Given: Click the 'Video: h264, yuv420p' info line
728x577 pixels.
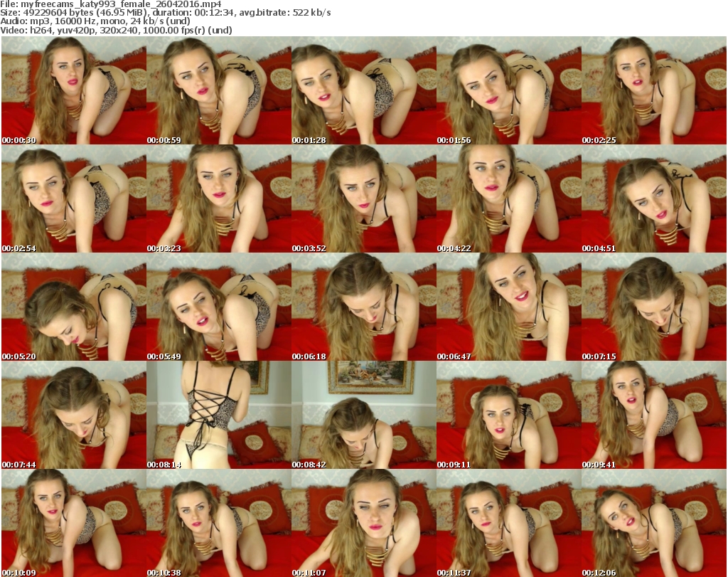Looking at the screenshot, I should 116,30.
